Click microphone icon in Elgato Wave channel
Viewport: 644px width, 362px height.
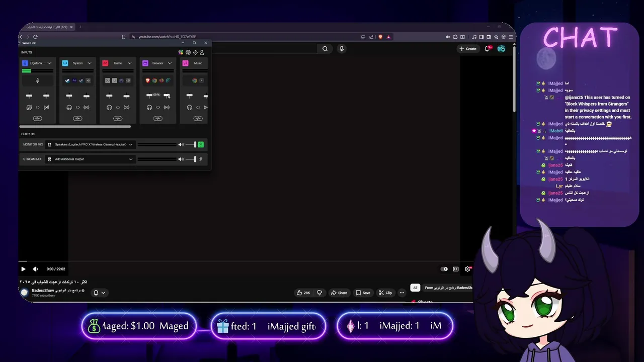point(37,80)
